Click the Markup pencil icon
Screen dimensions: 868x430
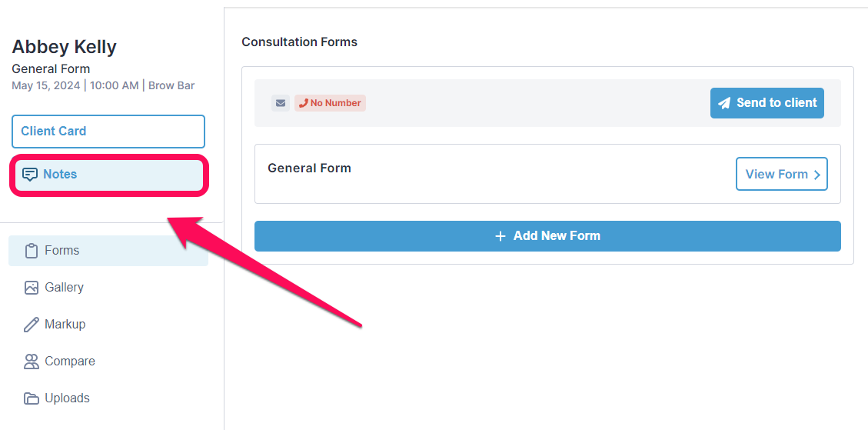(32, 325)
